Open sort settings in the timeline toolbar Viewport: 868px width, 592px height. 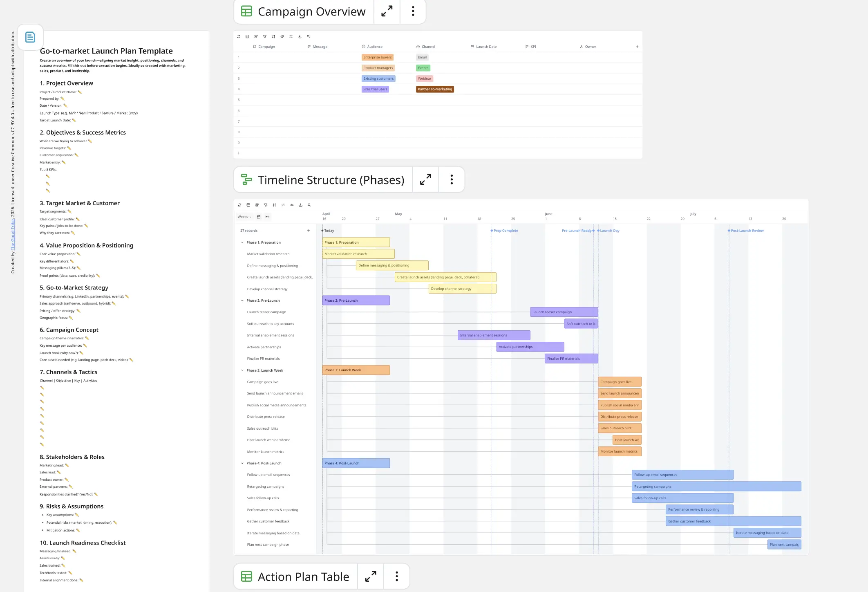pos(274,205)
